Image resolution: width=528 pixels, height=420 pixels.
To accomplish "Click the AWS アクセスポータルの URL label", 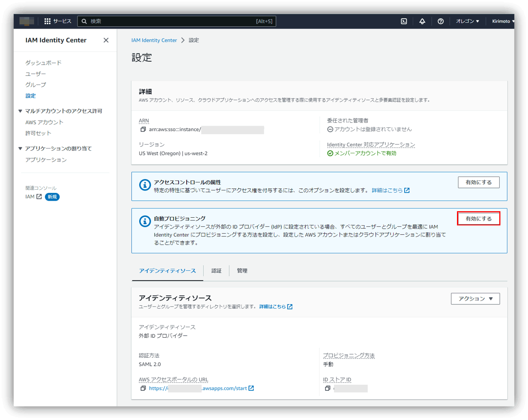I will (x=173, y=380).
